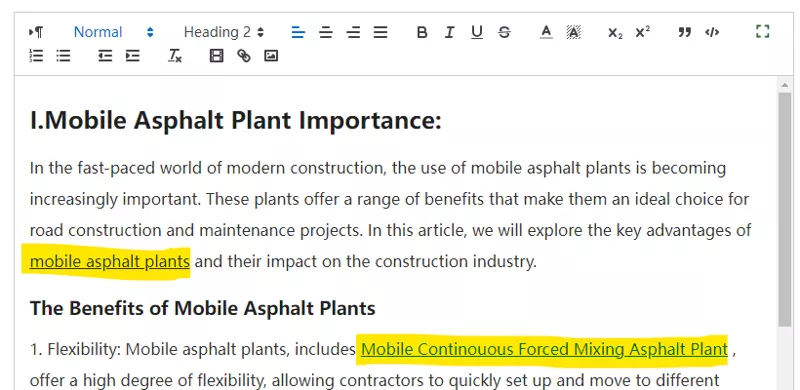800x390 pixels.
Task: Open the background highlight color picker
Action: [573, 32]
